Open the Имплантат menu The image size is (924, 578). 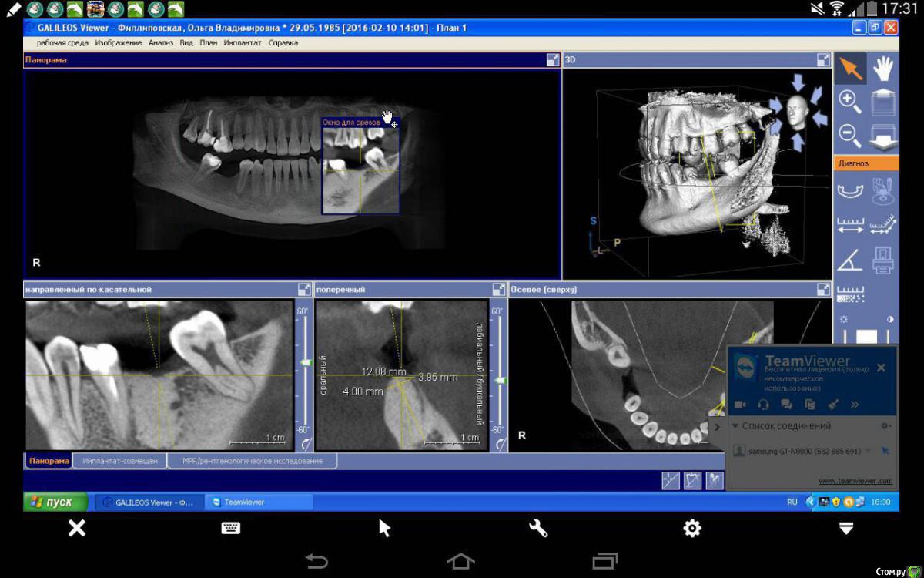click(x=243, y=43)
